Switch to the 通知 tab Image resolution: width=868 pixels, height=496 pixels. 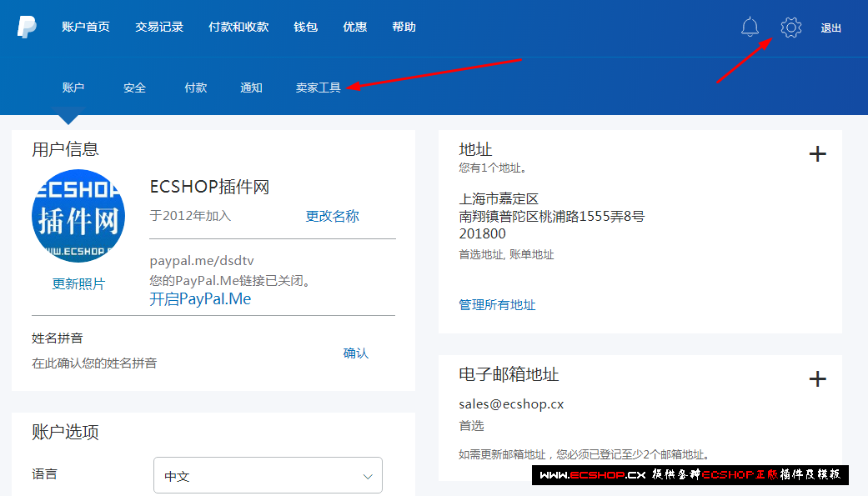pos(251,88)
